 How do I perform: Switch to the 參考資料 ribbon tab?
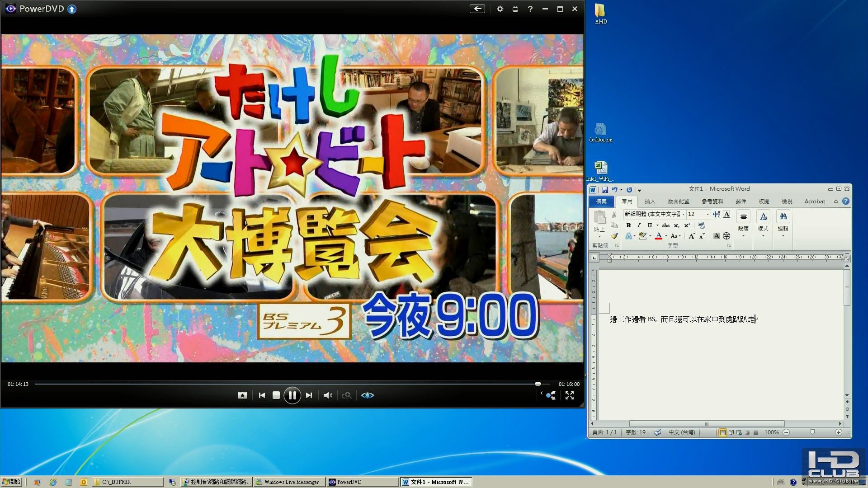point(712,202)
